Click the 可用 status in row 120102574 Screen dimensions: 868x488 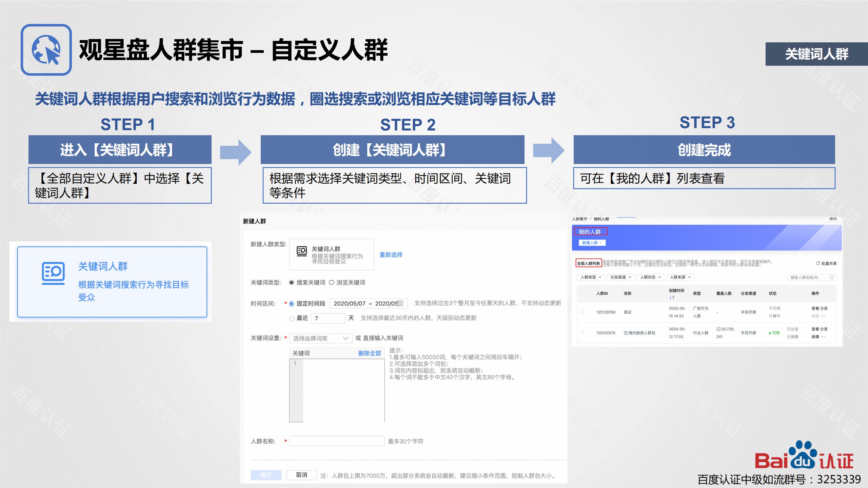tap(774, 333)
